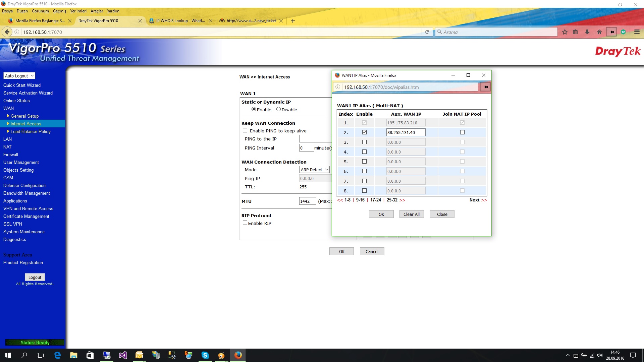Screen dimensions: 644x362
Task: Open Edge browser from the taskbar
Action: [x=57, y=355]
